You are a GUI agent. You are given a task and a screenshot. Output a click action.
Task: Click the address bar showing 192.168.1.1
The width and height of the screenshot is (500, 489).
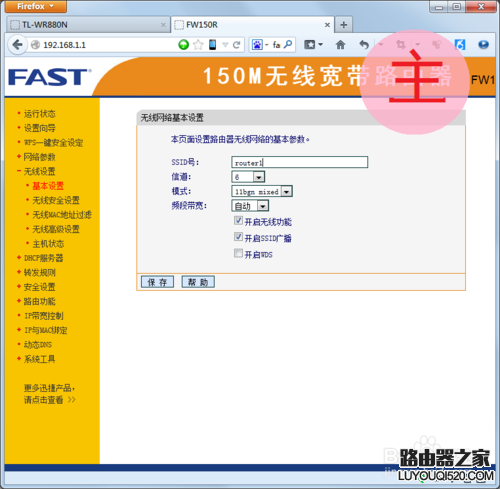coord(110,45)
